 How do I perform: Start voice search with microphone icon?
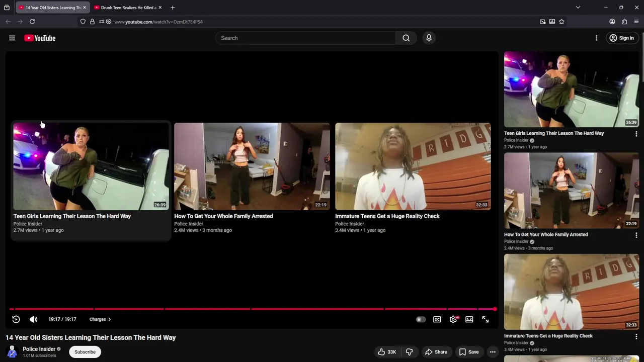tap(429, 38)
